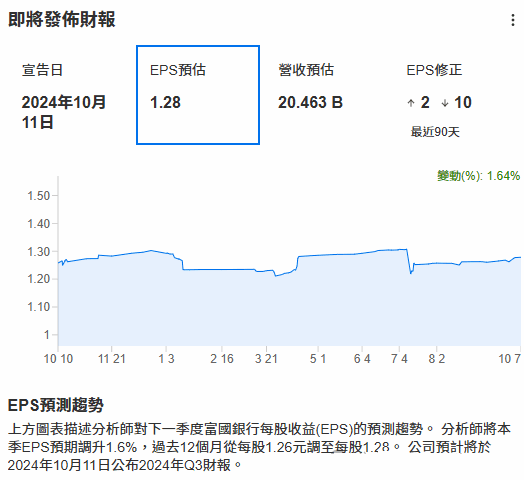Viewport: 524px width, 480px height.
Task: Click the x-axis date 3 21
Action: [x=266, y=359]
